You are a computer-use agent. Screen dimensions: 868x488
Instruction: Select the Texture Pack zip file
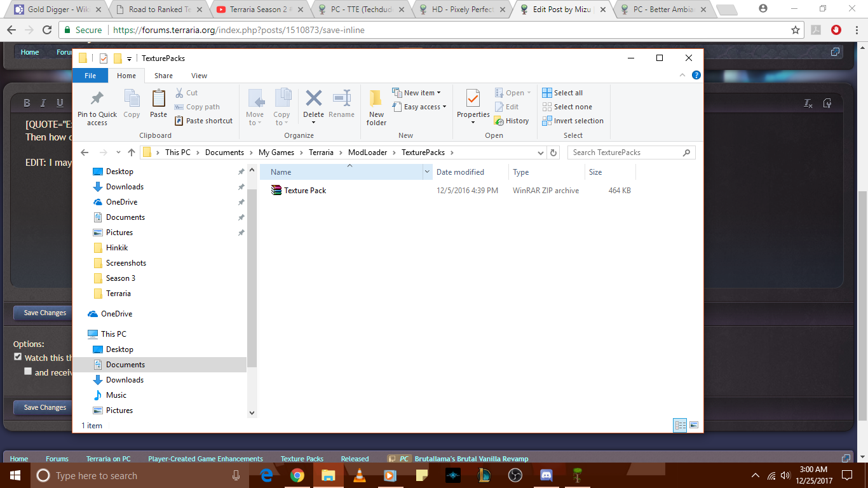pos(305,191)
